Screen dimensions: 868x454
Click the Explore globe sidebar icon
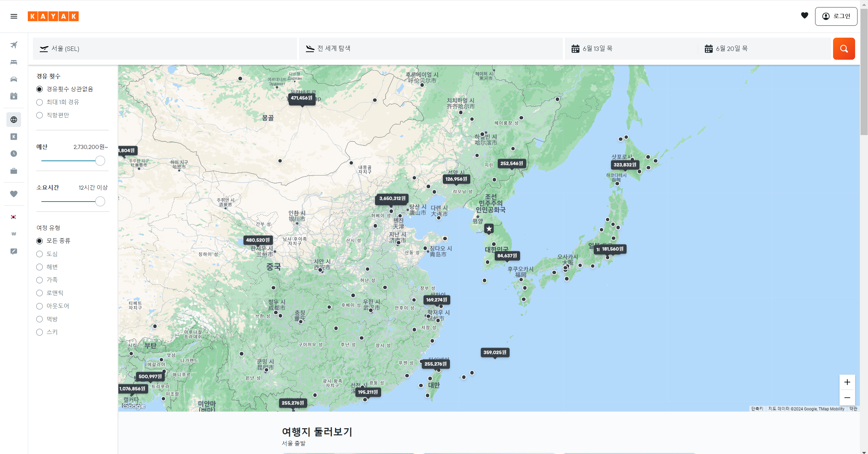[x=14, y=119]
